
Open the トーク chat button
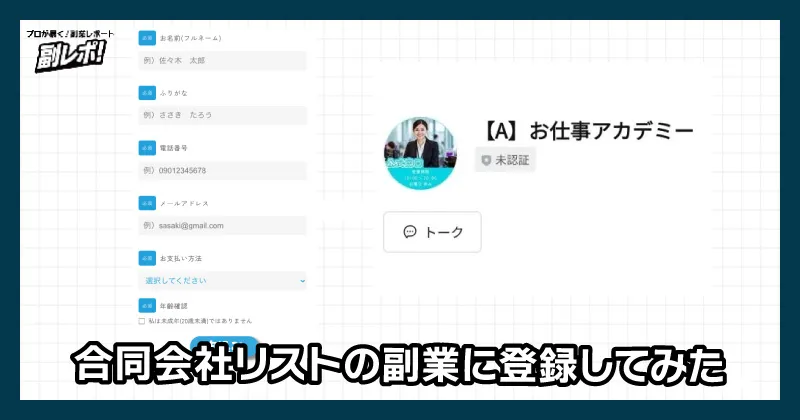tap(432, 232)
